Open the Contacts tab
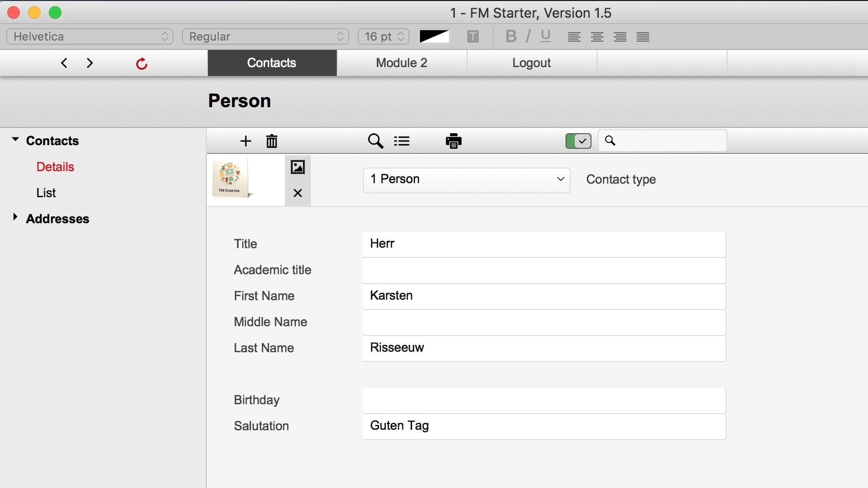This screenshot has height=488, width=868. [272, 63]
